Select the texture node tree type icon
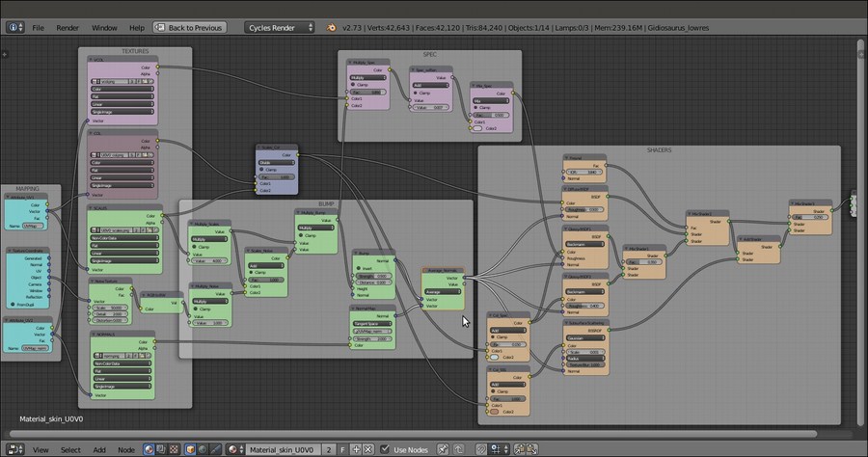 pos(174,449)
